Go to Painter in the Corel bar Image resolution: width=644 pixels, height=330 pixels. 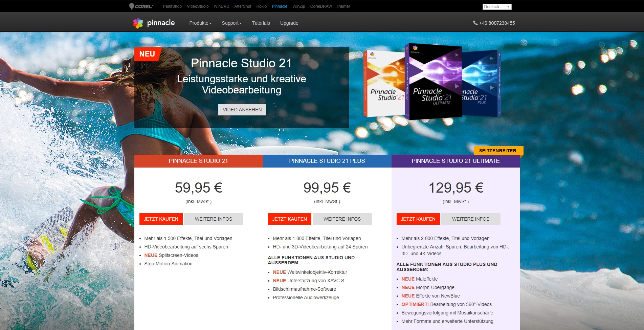point(343,6)
